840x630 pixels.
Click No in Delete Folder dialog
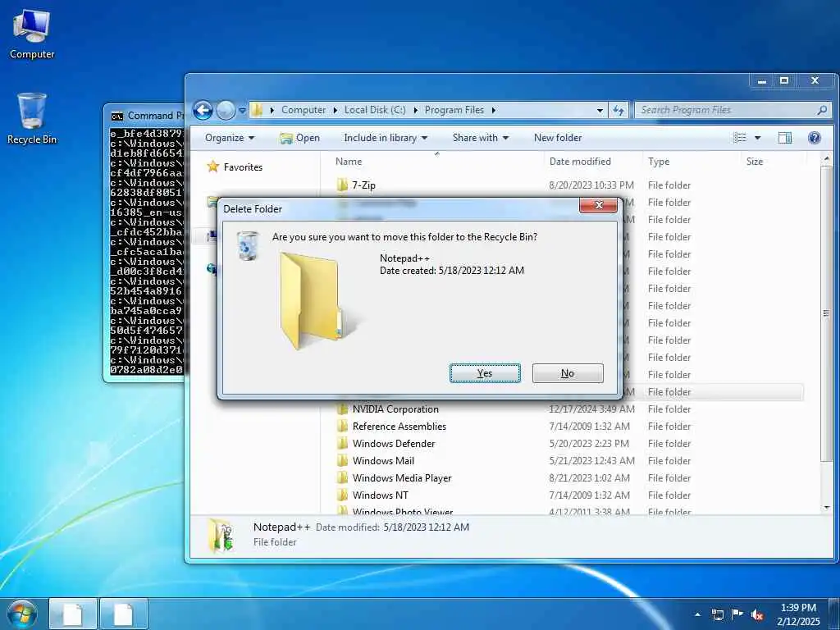568,373
